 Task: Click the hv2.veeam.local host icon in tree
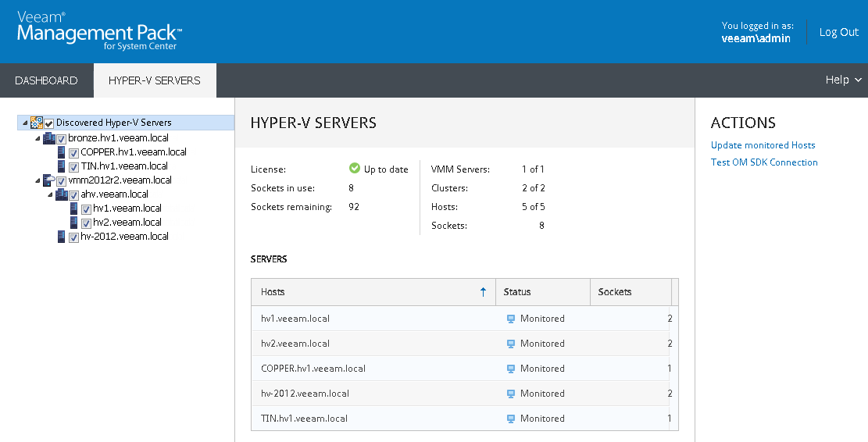click(74, 222)
